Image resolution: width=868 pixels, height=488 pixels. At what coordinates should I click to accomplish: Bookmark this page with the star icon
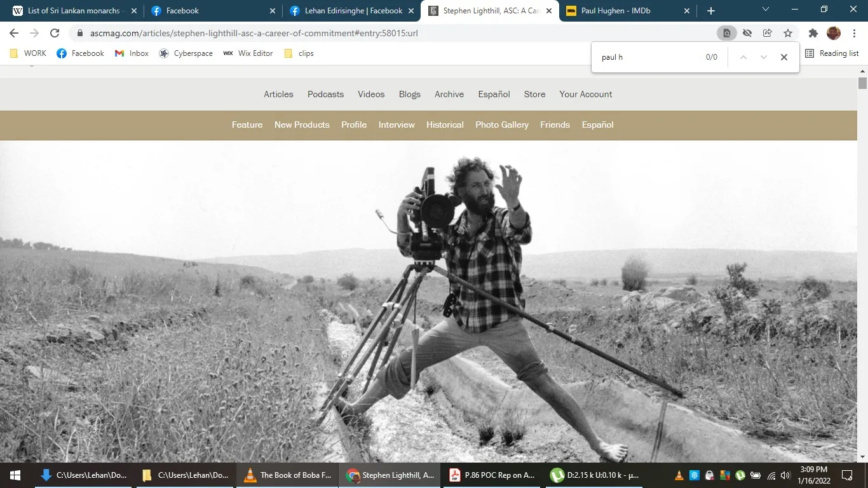[x=787, y=33]
